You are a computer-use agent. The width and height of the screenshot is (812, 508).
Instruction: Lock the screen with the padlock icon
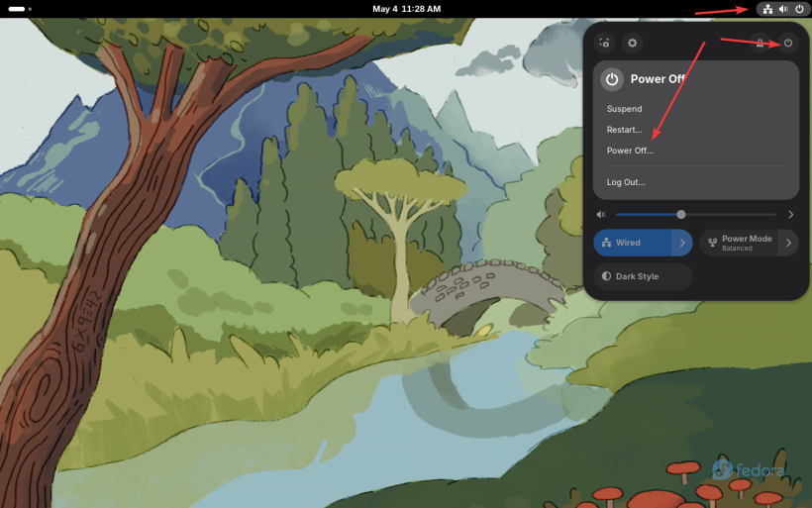coord(760,43)
